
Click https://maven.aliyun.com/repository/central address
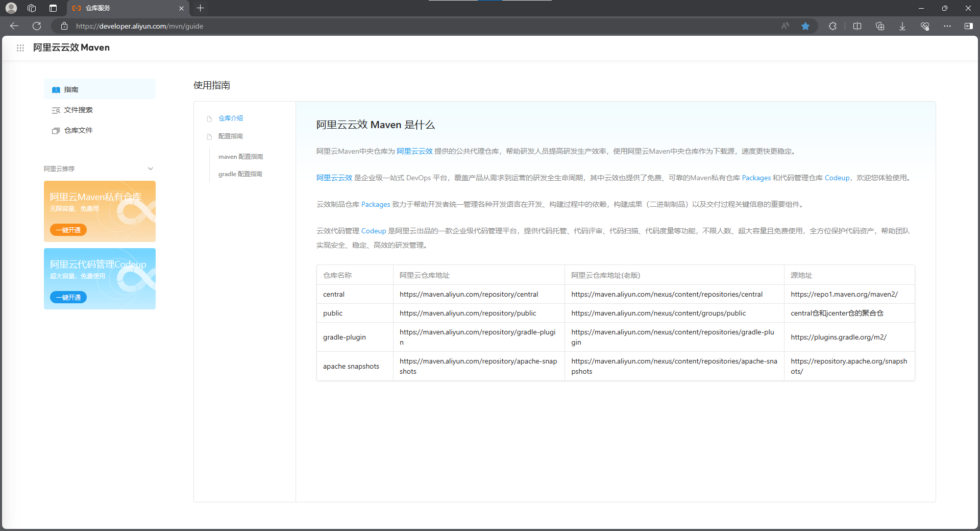click(x=469, y=294)
